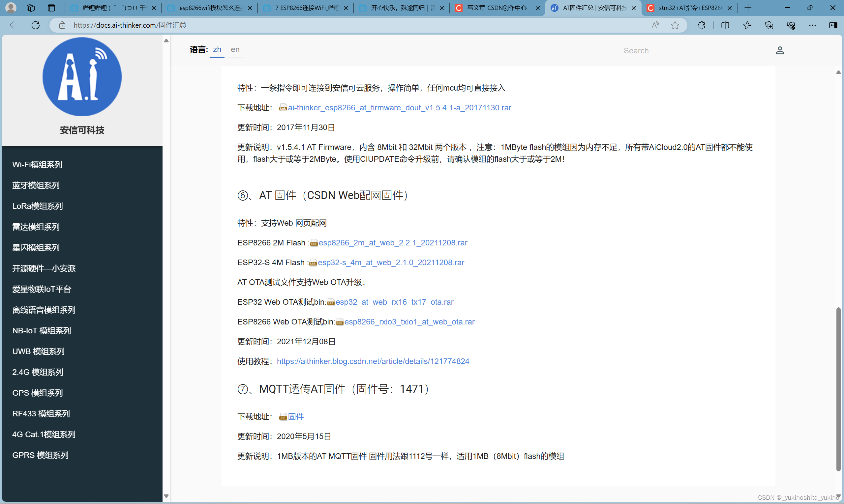Click the browser profile avatar icon

pos(11,8)
